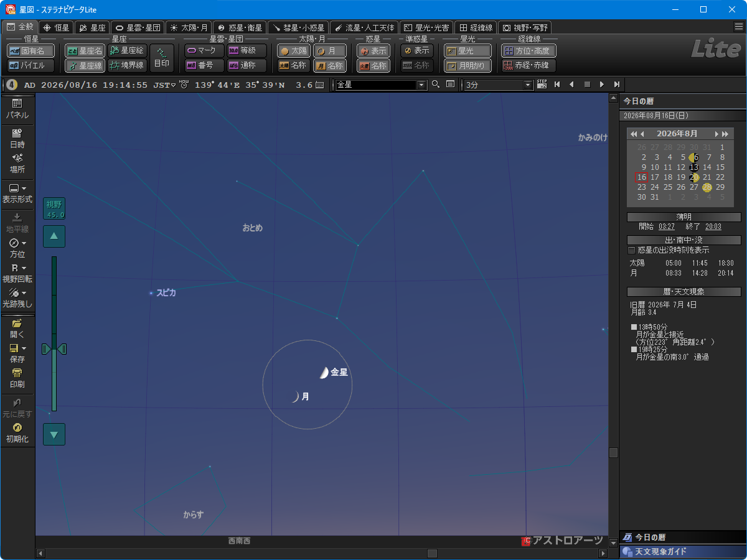Click the 初期化 reset icon

point(17,432)
